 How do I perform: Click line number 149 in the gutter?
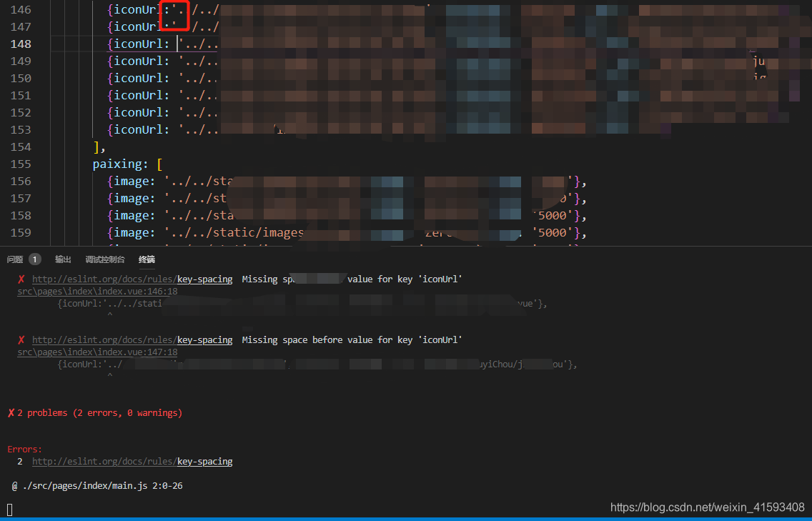[21, 61]
